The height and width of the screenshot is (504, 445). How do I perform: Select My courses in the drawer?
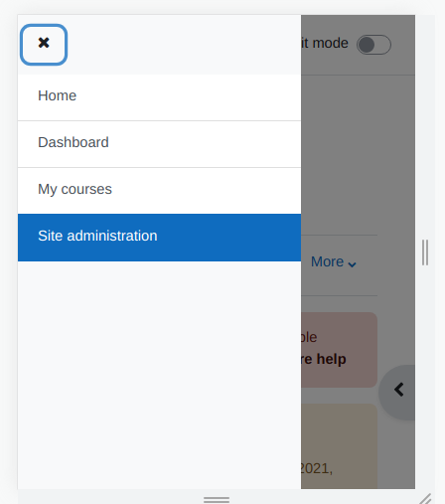pos(159,191)
